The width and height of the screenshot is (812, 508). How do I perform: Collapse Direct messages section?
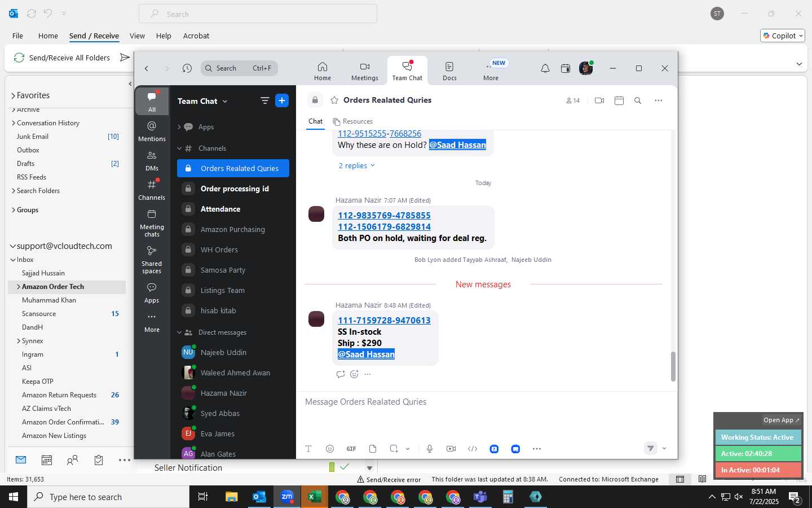point(179,332)
